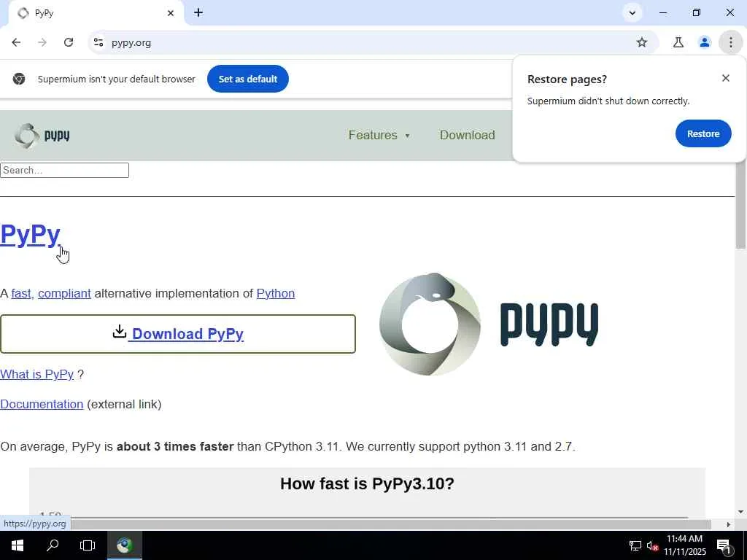
Task: Click the scroll down arrow
Action: 740,513
